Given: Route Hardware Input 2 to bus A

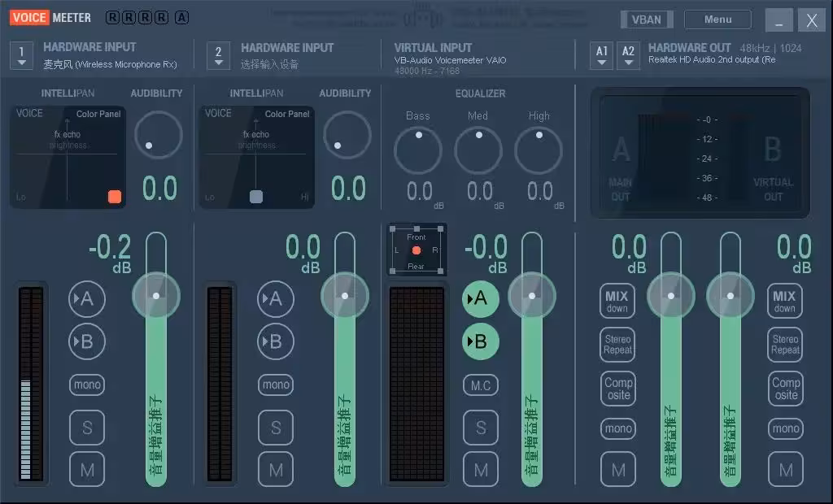Looking at the screenshot, I should point(275,299).
